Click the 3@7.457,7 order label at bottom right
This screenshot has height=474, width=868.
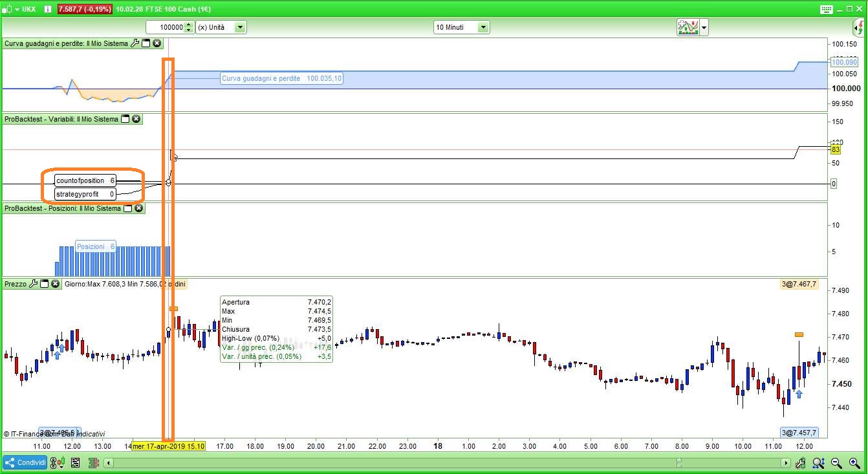click(799, 433)
